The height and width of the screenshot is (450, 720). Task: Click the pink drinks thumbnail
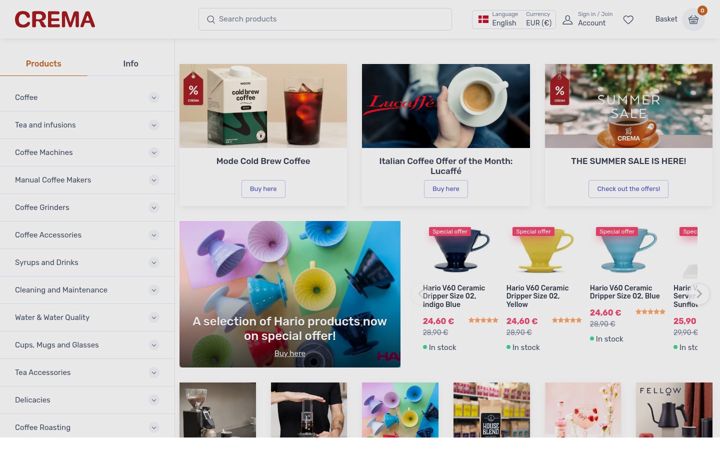click(x=583, y=410)
